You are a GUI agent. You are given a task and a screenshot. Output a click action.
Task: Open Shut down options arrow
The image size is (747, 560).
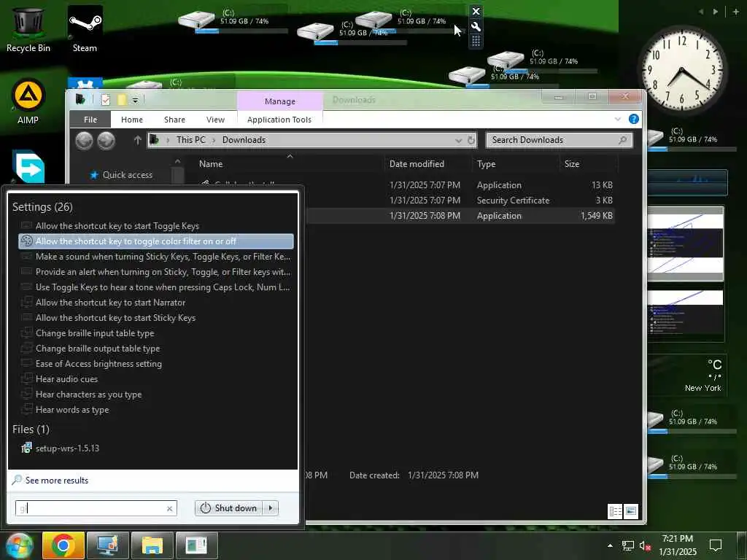[x=271, y=508]
